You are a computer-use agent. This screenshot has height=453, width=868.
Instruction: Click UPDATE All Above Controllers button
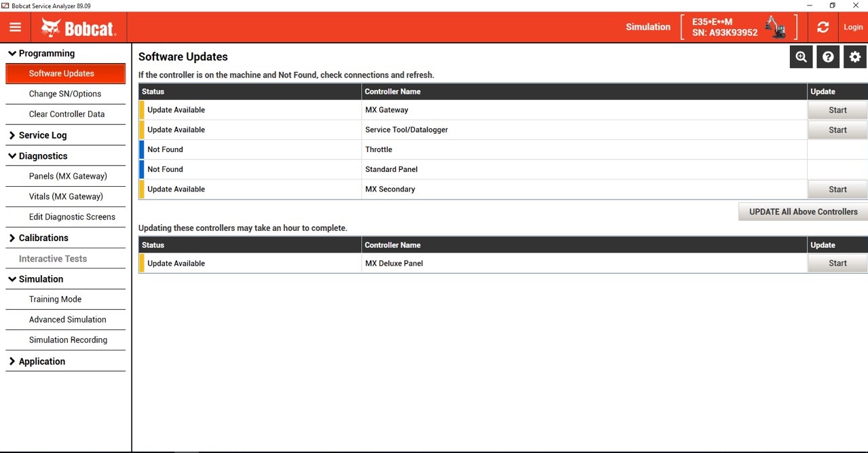point(803,212)
